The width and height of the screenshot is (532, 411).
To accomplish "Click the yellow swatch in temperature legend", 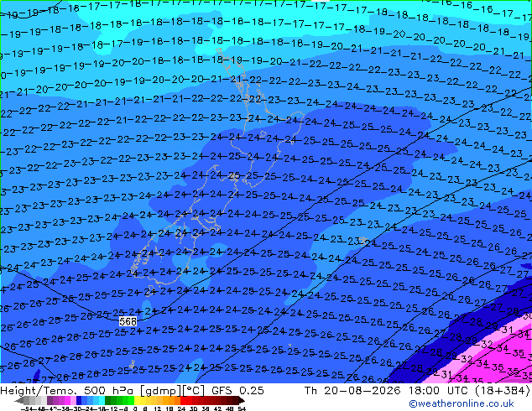I will [137, 401].
